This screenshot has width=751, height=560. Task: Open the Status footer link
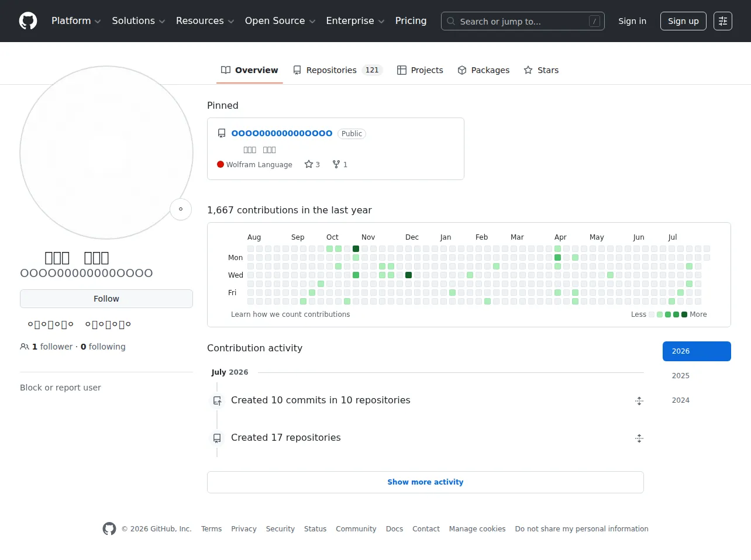[315, 529]
